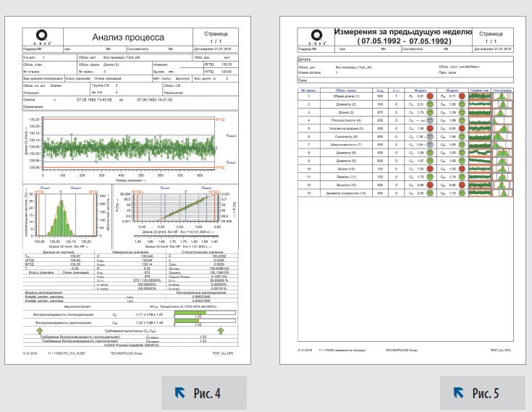Click the red Pp smiley for Общая длина (1)
Image resolution: width=532 pixels, height=412 pixels.
431,96
